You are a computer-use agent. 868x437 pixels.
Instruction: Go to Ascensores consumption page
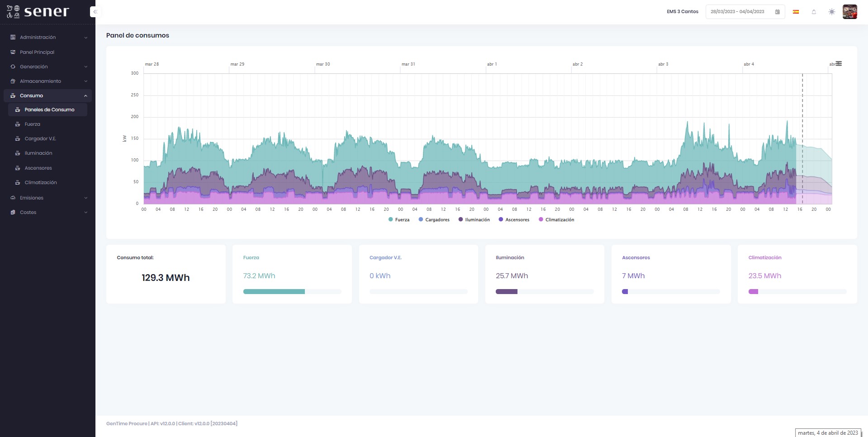38,168
